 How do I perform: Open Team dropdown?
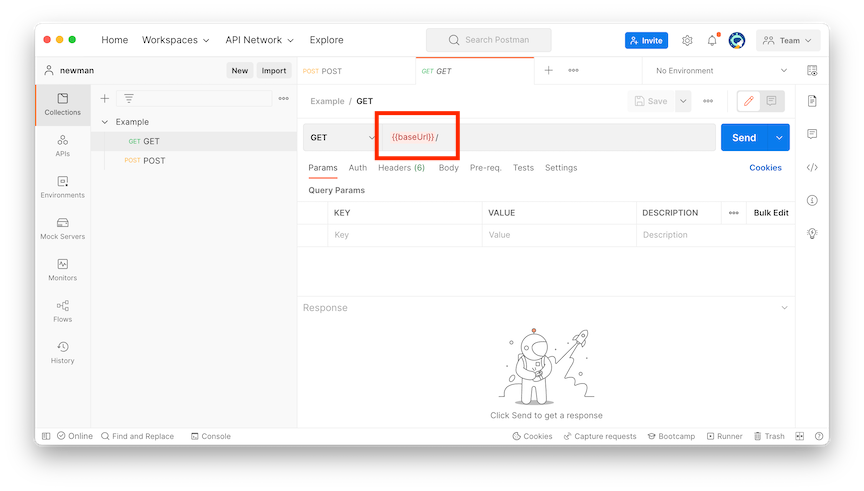pos(787,40)
